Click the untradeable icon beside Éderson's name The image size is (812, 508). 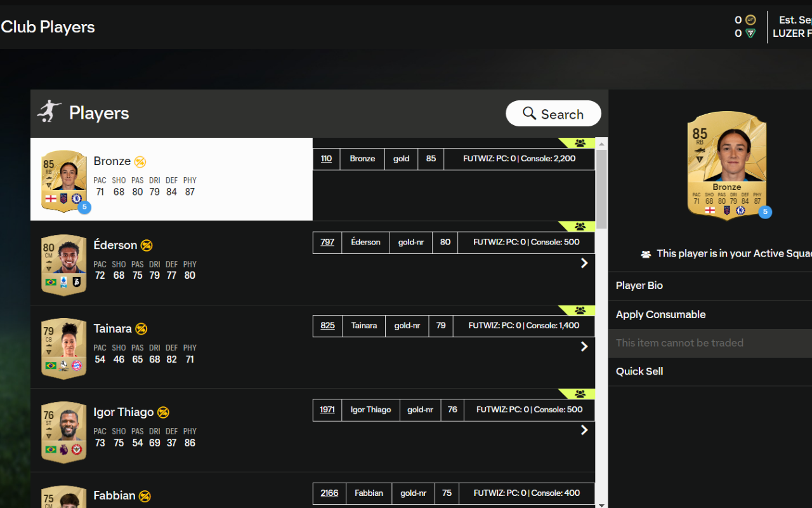[147, 246]
